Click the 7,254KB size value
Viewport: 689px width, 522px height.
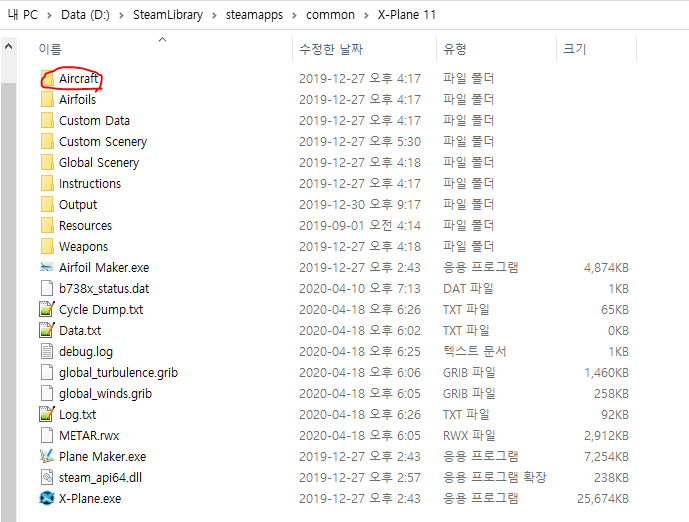coord(606,457)
